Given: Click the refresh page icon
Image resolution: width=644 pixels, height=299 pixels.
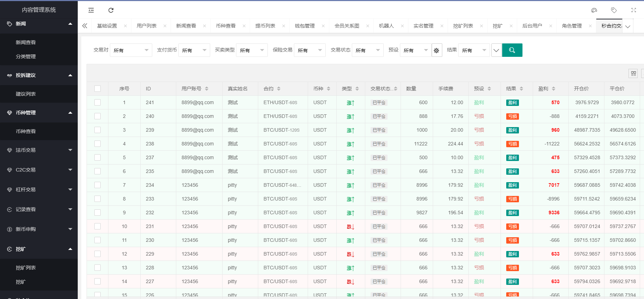Looking at the screenshot, I should [111, 10].
